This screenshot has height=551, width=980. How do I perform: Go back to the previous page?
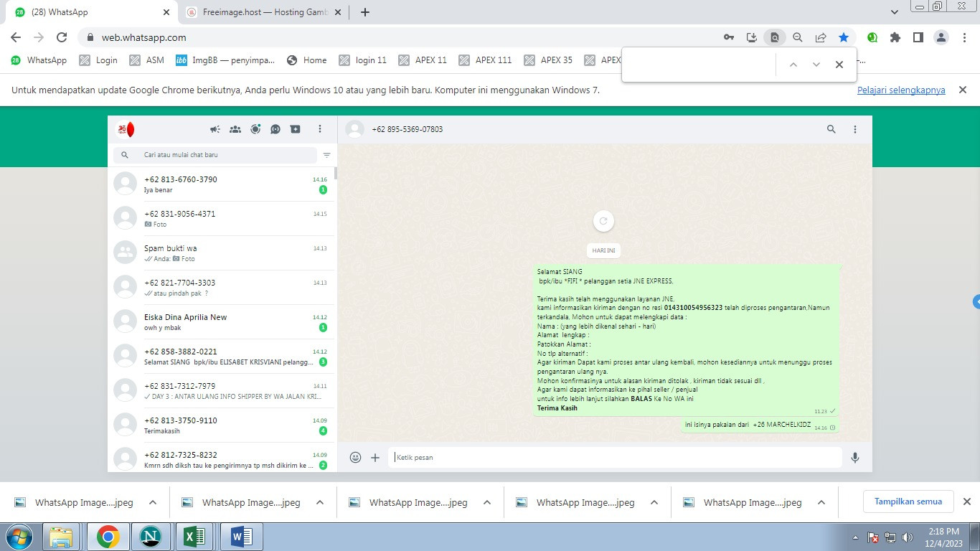click(x=16, y=37)
